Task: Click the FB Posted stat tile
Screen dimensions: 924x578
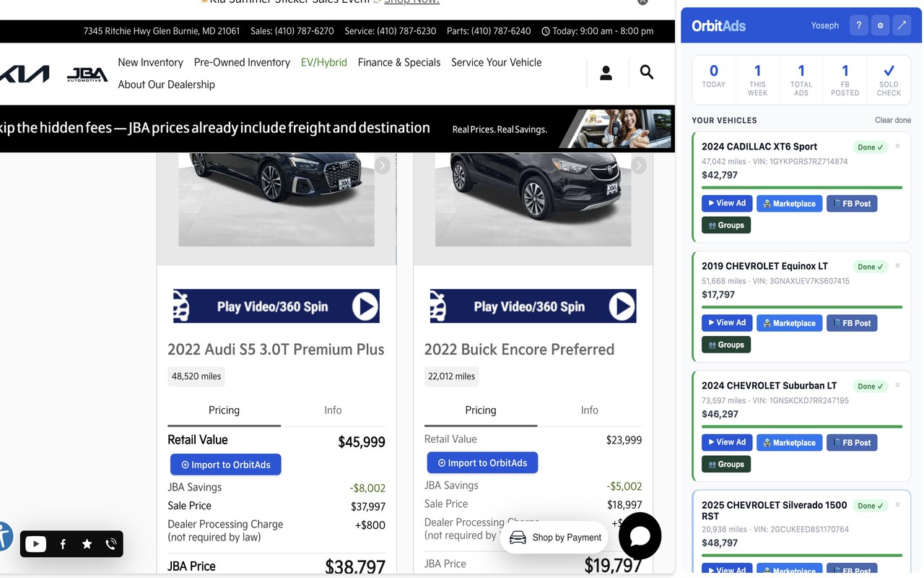Action: (845, 79)
